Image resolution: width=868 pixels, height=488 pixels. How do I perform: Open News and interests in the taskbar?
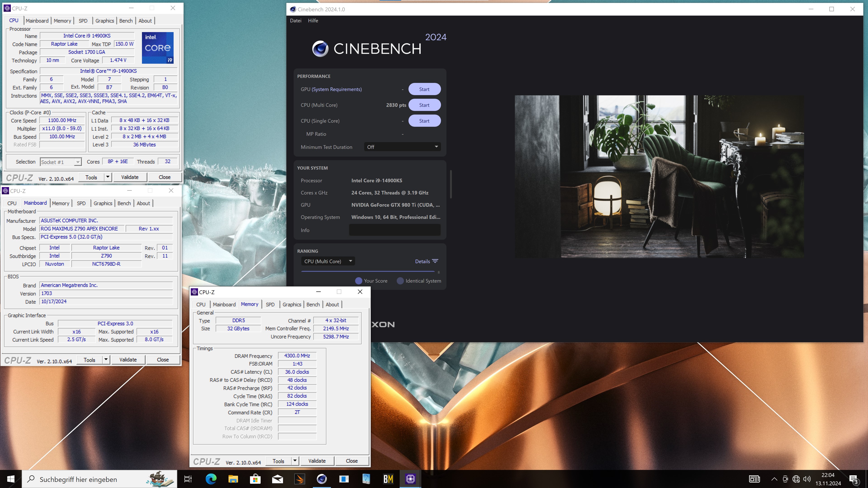(755, 479)
